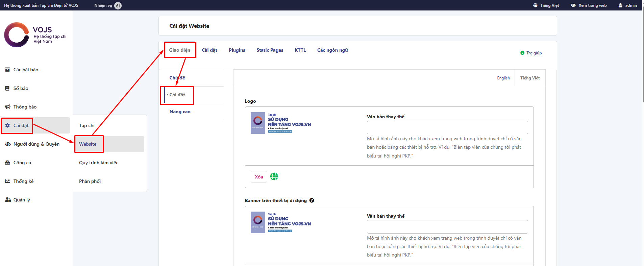This screenshot has width=644, height=266.
Task: Open the task count badge 61
Action: (x=118, y=6)
